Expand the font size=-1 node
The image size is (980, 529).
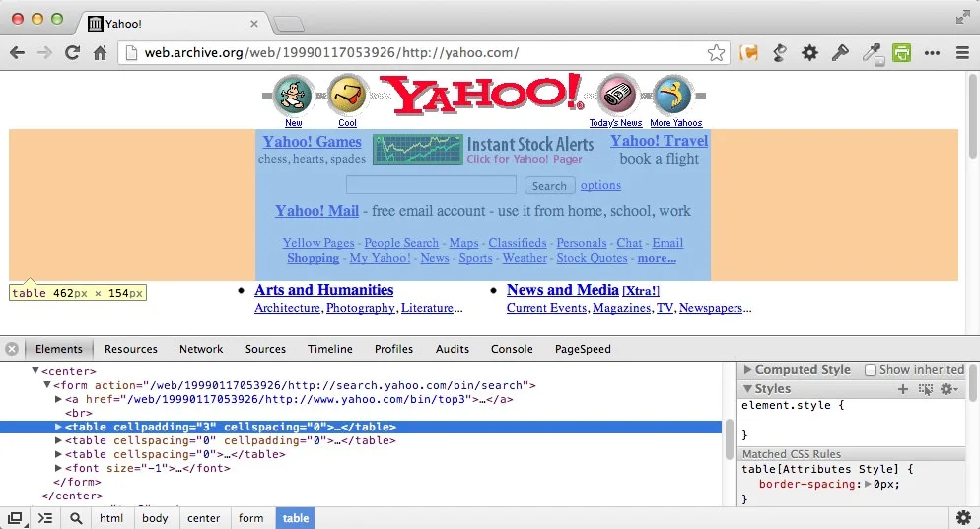[58, 468]
